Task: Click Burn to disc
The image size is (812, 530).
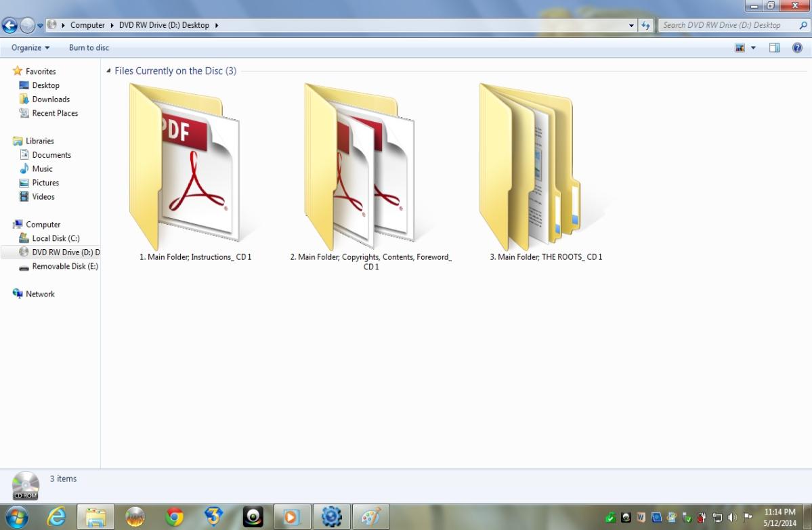Action: pyautogui.click(x=89, y=48)
